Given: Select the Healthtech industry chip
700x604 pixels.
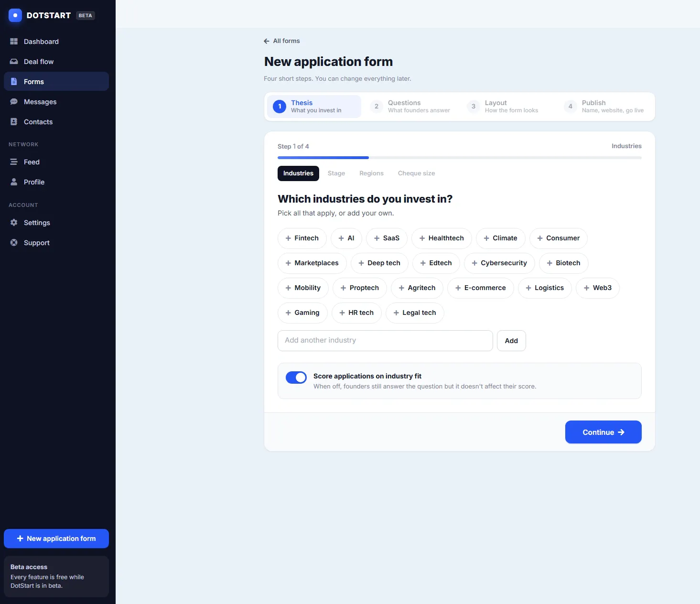Looking at the screenshot, I should coord(442,238).
